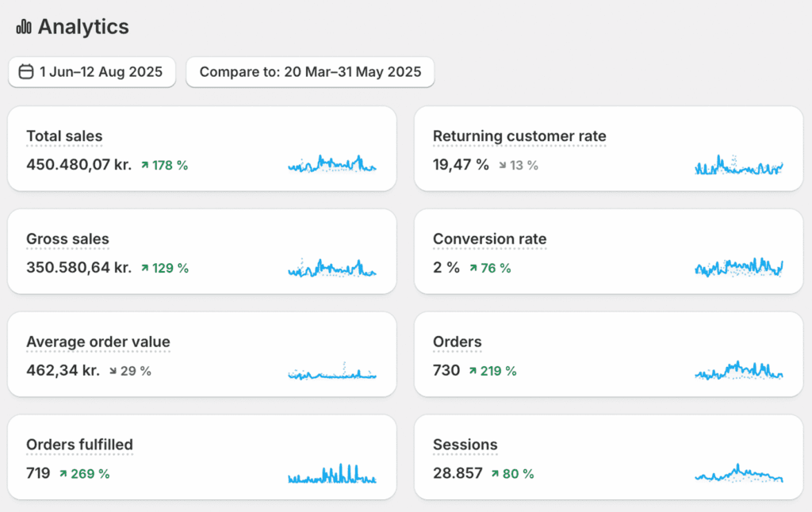Click the Total sales sparkline chart
The width and height of the screenshot is (812, 512).
tap(331, 164)
